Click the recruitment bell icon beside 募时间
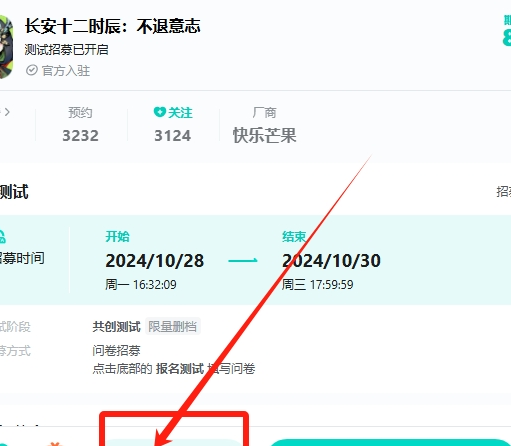Image resolution: width=511 pixels, height=446 pixels. [2, 237]
